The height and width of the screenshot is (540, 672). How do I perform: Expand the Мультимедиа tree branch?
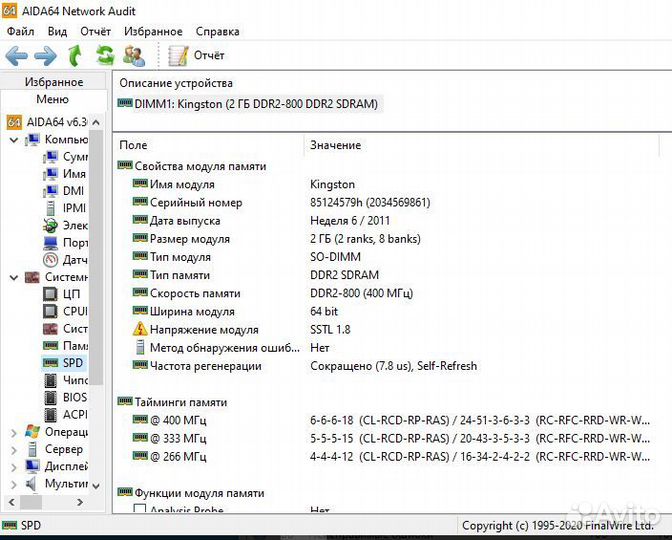tap(14, 484)
